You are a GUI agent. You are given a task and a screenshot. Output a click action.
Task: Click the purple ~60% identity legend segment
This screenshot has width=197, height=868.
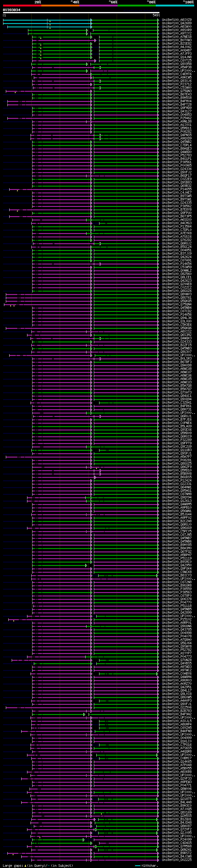click(x=99, y=6)
